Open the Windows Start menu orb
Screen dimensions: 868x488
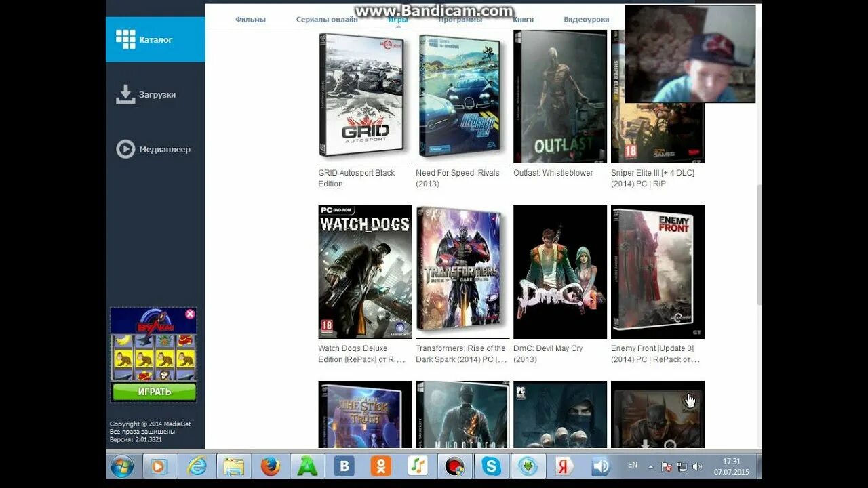pos(122,466)
